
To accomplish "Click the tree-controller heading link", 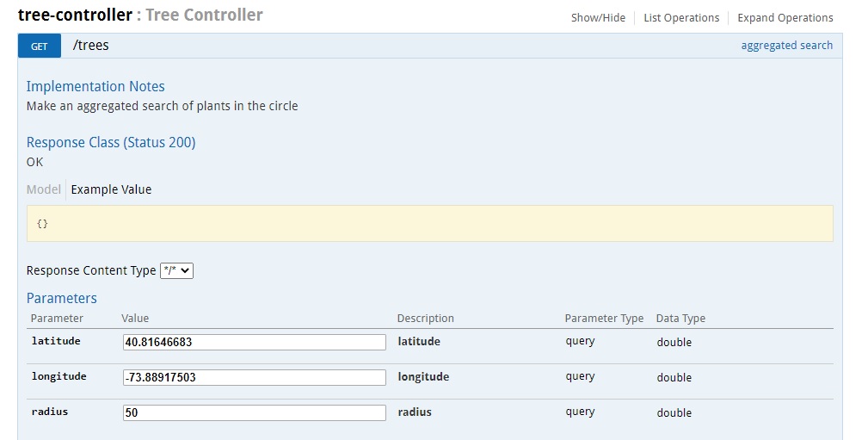I will click(76, 15).
